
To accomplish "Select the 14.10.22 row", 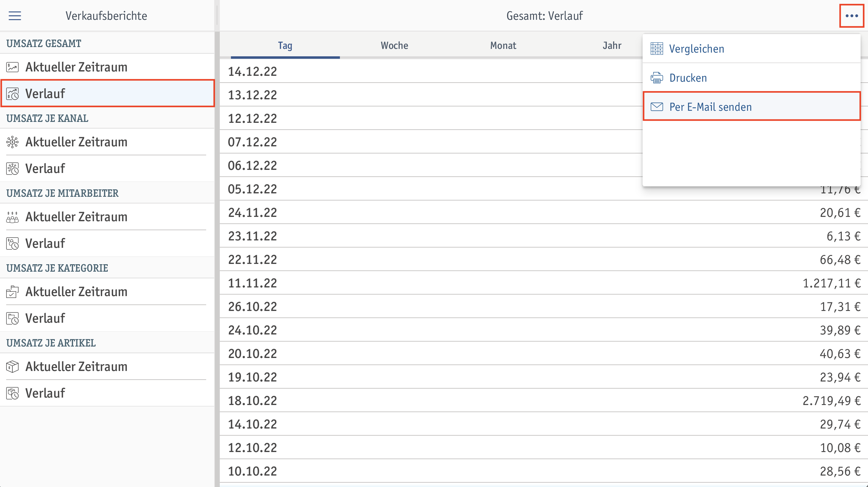I will 544,424.
